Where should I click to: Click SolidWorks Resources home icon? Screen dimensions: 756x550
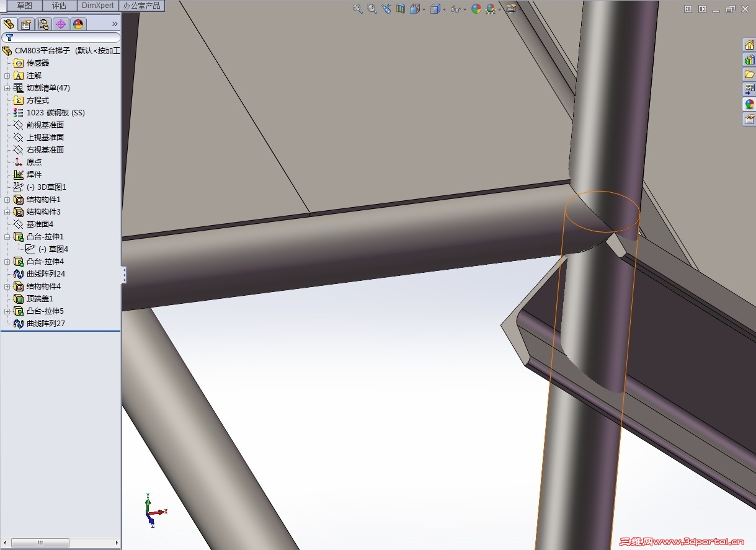click(749, 45)
